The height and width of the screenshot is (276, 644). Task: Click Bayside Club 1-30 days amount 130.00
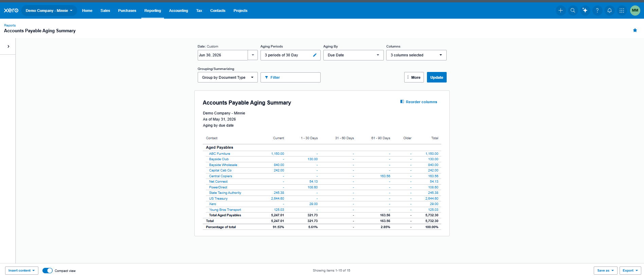[312, 159]
